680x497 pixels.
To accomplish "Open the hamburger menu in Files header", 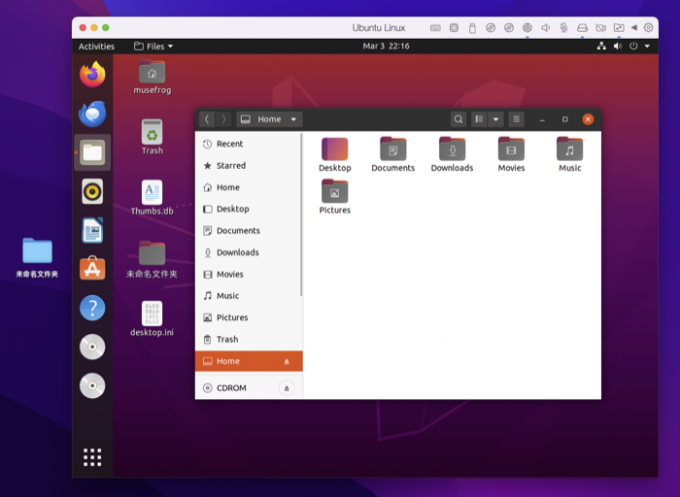I will tap(516, 119).
